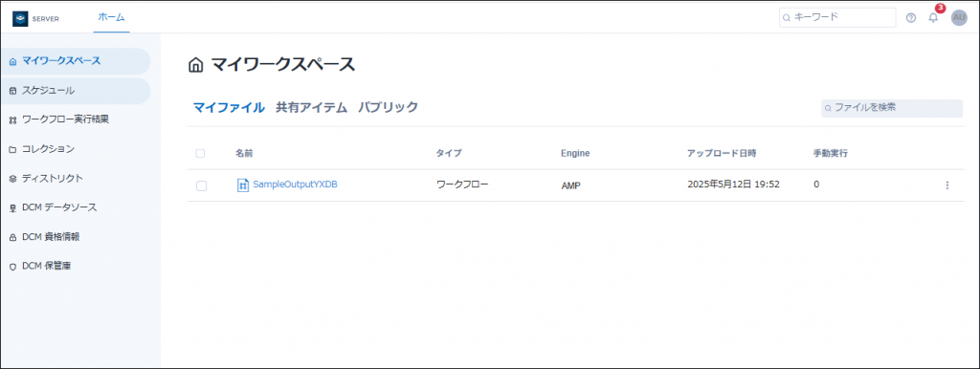Open the three-dot menu for SampleOutputYXDB
Viewport: 980px width, 369px height.
pos(947,184)
